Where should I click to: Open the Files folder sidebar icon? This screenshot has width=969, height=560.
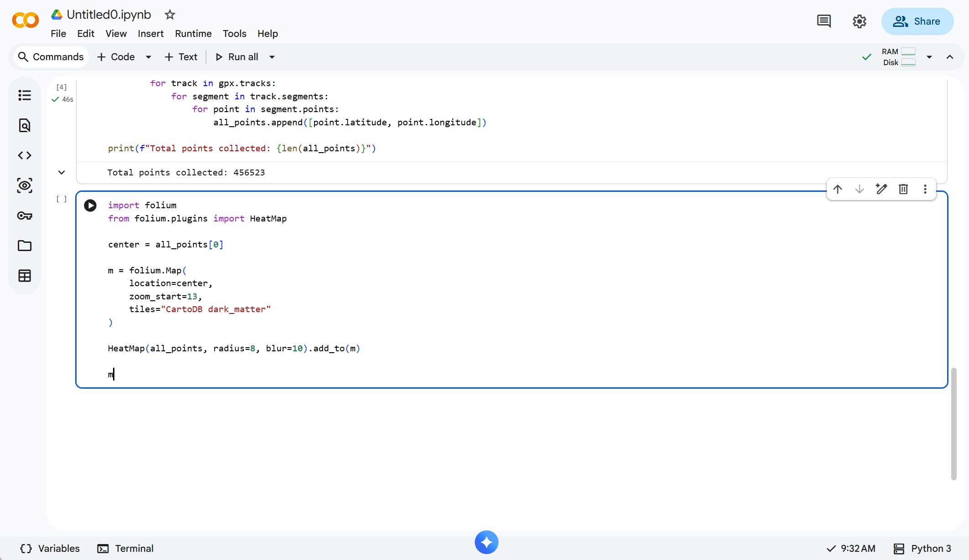point(25,246)
